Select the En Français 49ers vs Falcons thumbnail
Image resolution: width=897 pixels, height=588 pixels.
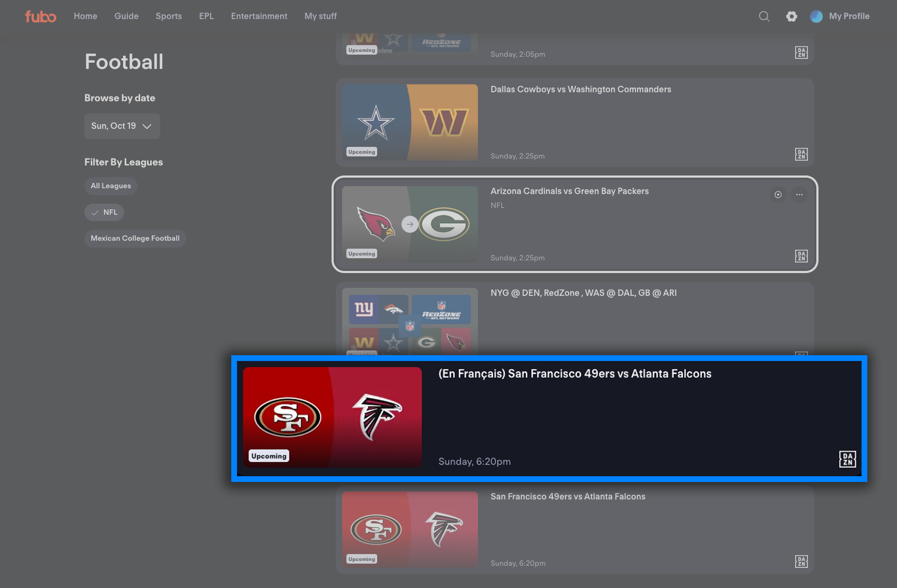point(333,417)
